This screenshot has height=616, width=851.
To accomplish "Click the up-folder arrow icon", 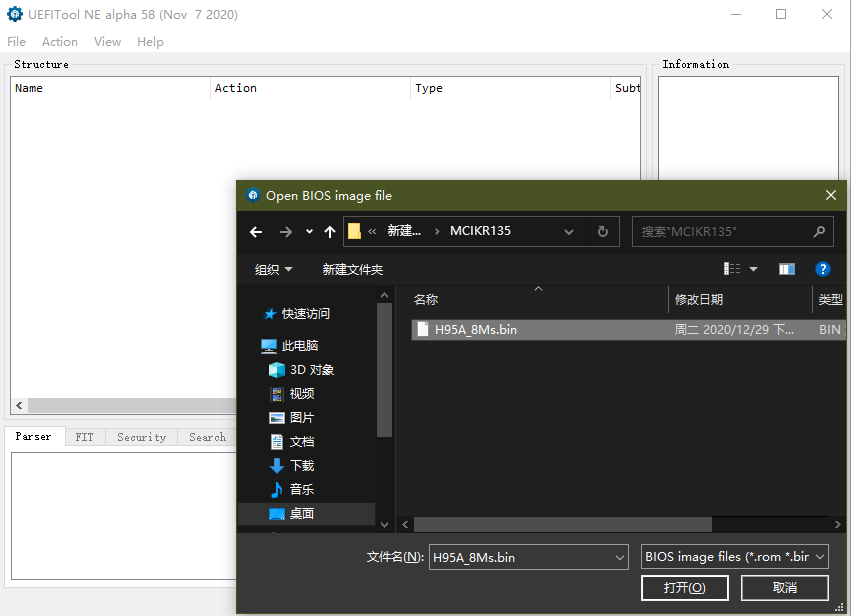I will pos(330,232).
